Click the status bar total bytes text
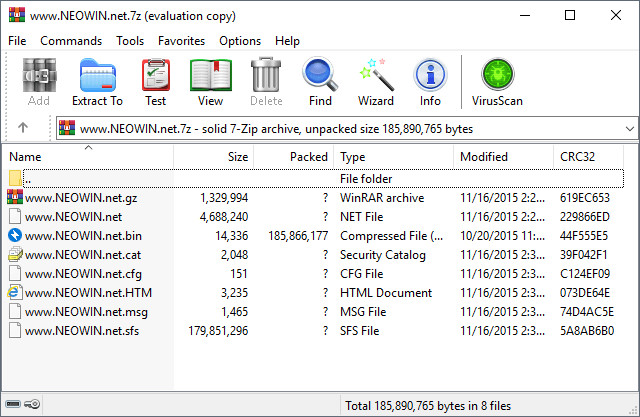Screen dimensions: 640x417 [428, 406]
